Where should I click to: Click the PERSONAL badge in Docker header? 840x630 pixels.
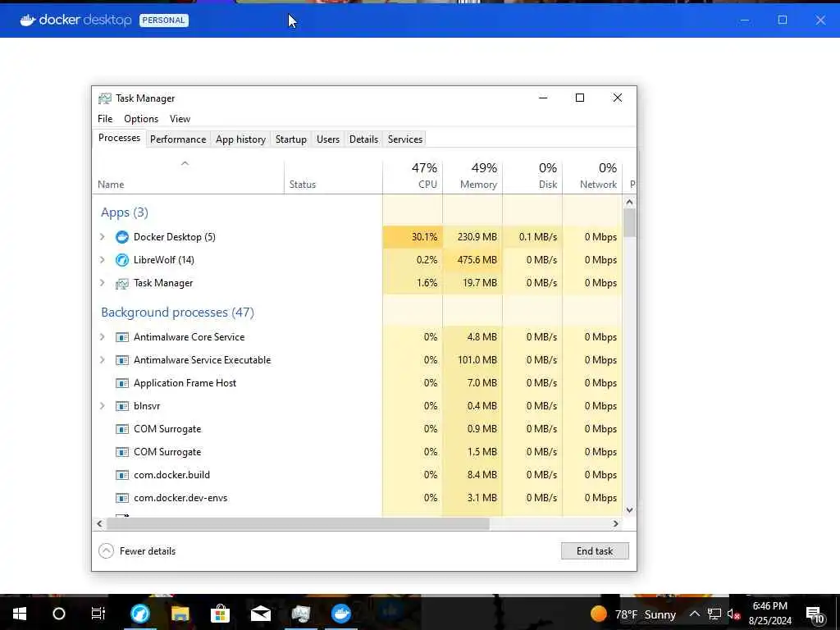click(164, 21)
